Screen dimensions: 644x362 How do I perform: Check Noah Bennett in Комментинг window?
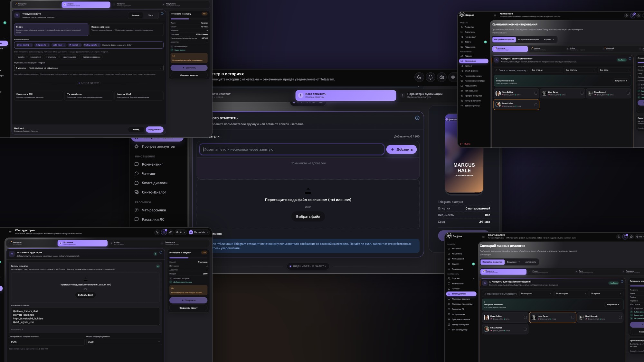tap(628, 93)
